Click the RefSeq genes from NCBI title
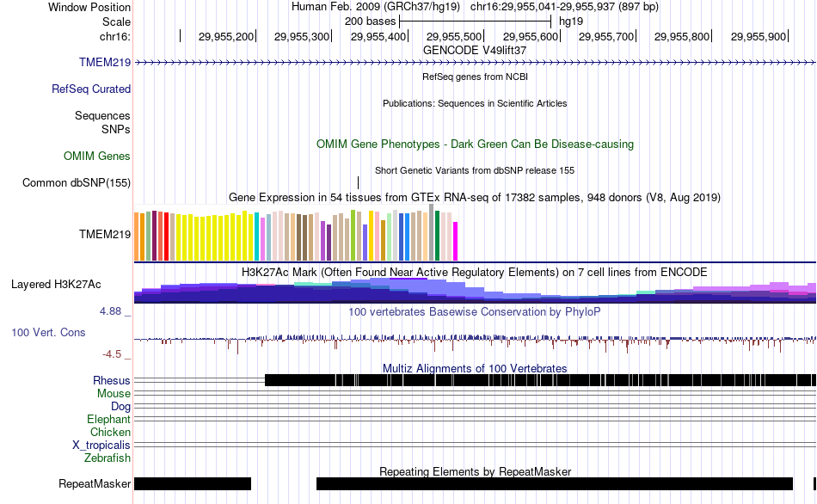 tap(476, 77)
